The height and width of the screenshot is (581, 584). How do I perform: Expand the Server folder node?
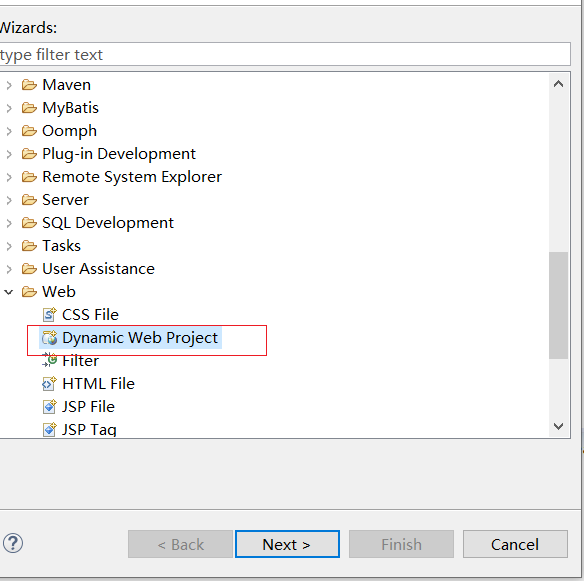pyautogui.click(x=9, y=200)
